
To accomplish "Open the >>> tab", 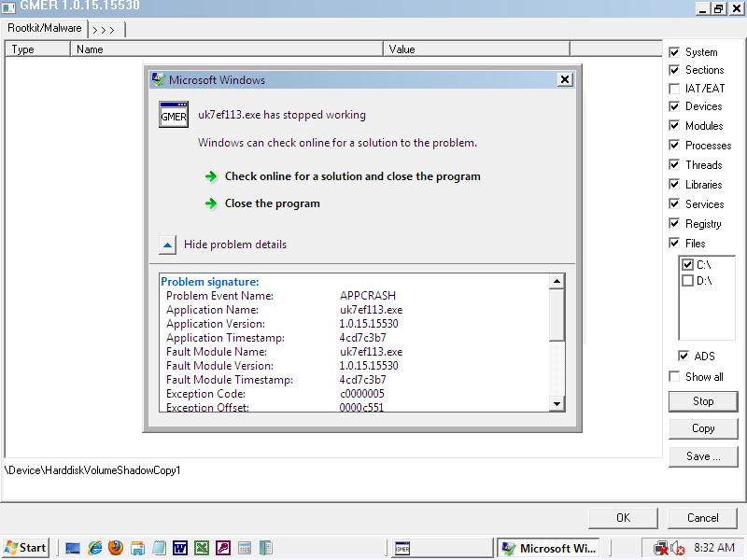I will (106, 30).
